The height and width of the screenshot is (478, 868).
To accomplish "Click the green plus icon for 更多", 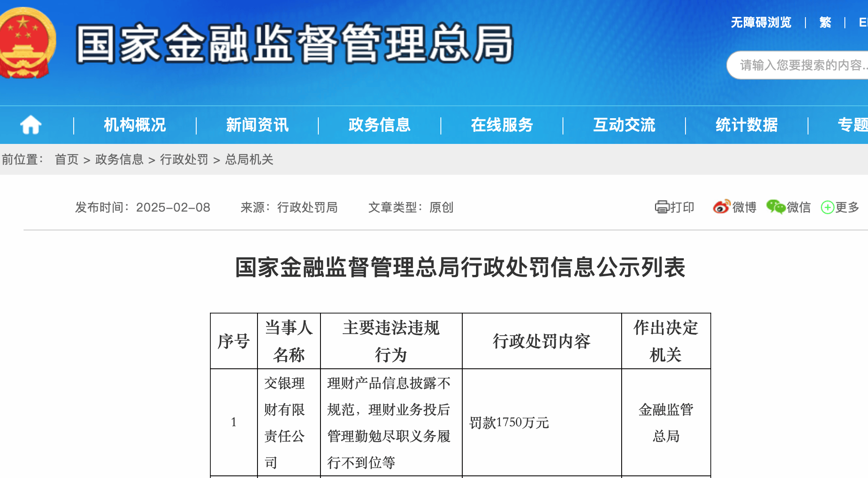I will point(827,208).
